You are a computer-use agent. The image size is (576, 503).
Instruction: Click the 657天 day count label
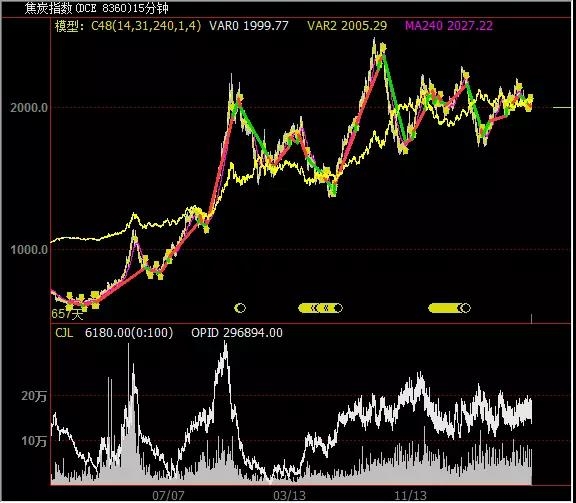coord(67,314)
